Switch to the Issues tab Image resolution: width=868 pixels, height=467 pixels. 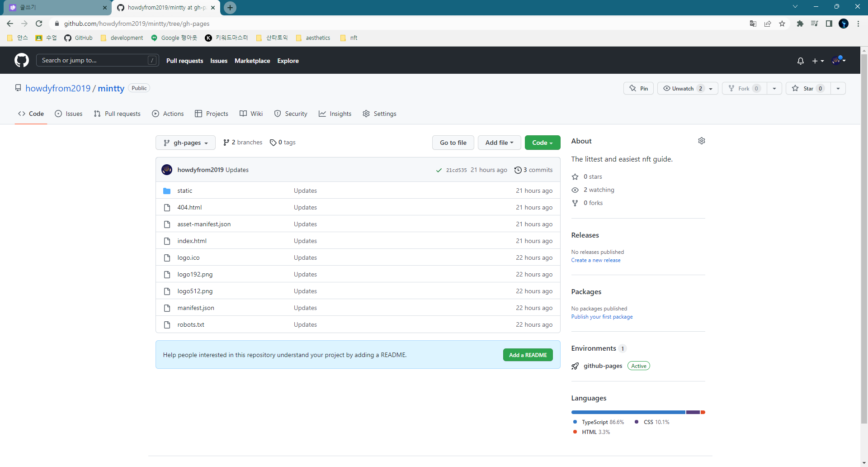pos(69,114)
